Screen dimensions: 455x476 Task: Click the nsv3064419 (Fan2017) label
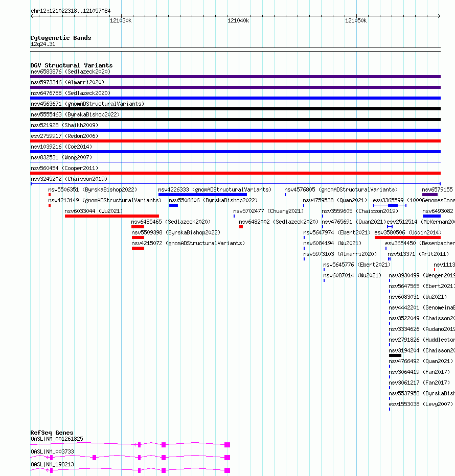[419, 372]
